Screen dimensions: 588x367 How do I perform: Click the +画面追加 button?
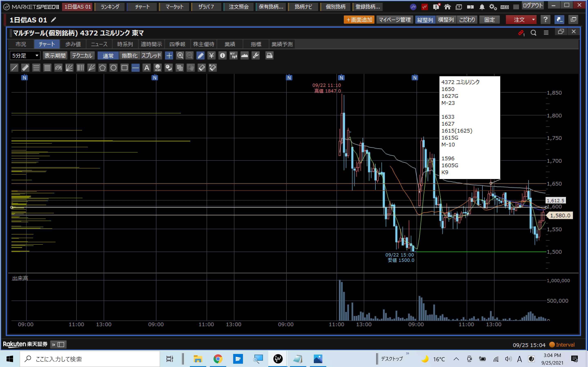coord(359,20)
